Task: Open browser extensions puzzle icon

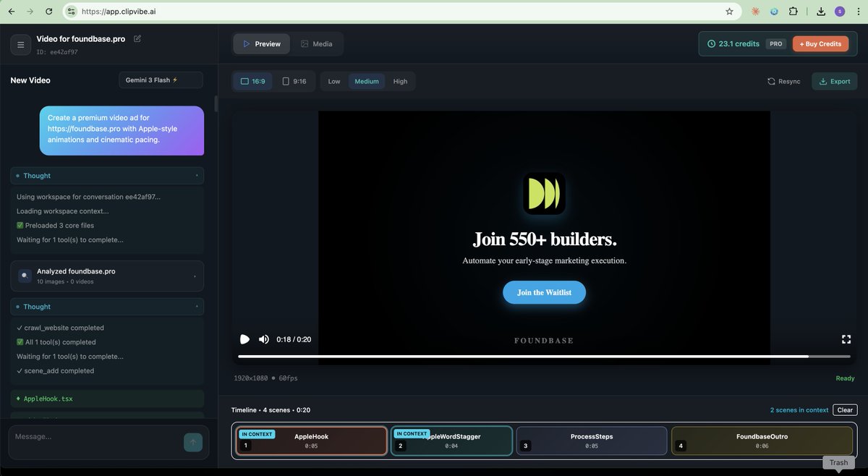Action: click(x=793, y=12)
